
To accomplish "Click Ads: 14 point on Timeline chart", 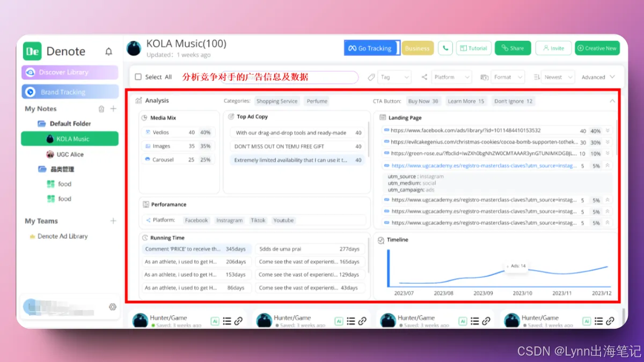I will 506,271.
